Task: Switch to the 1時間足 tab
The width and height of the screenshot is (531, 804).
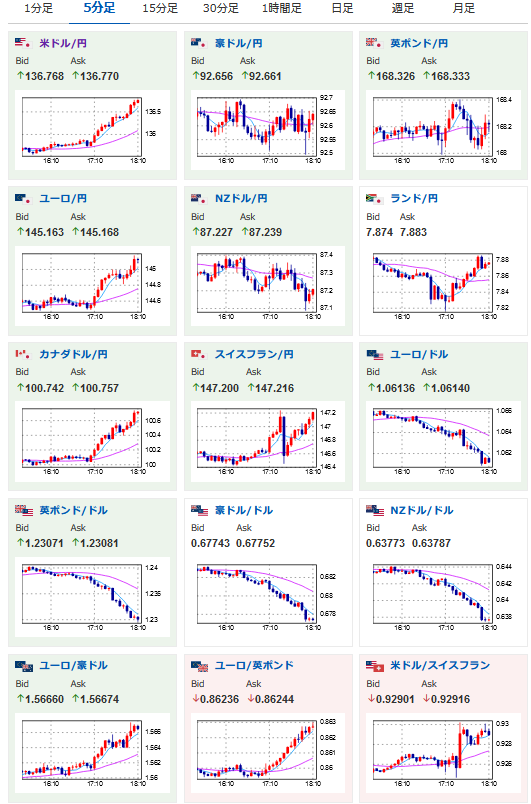Action: tap(281, 9)
